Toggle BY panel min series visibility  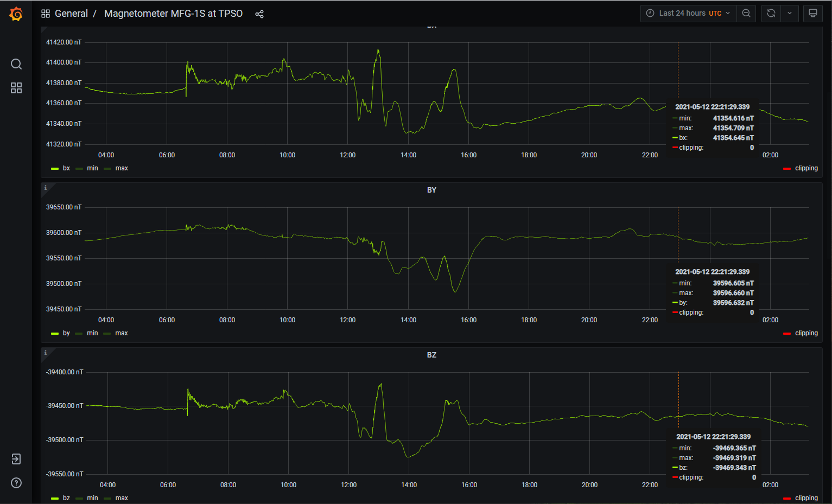tap(92, 333)
